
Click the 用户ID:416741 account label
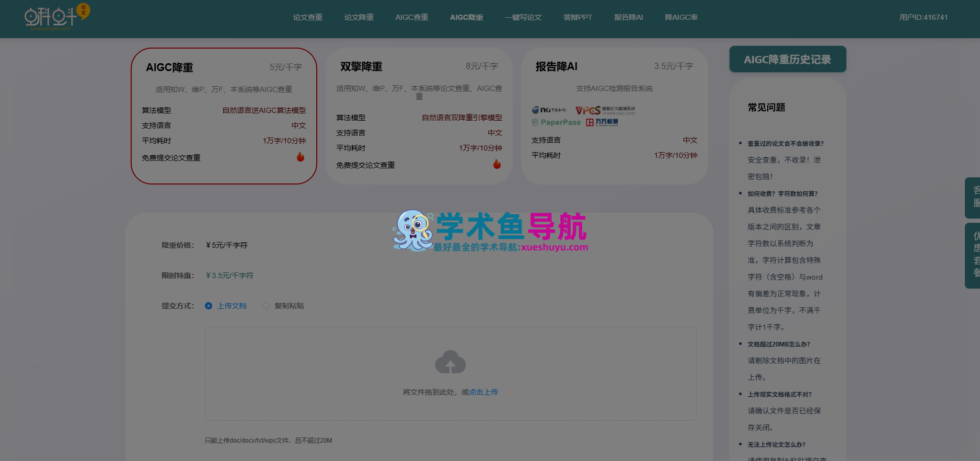pyautogui.click(x=924, y=17)
